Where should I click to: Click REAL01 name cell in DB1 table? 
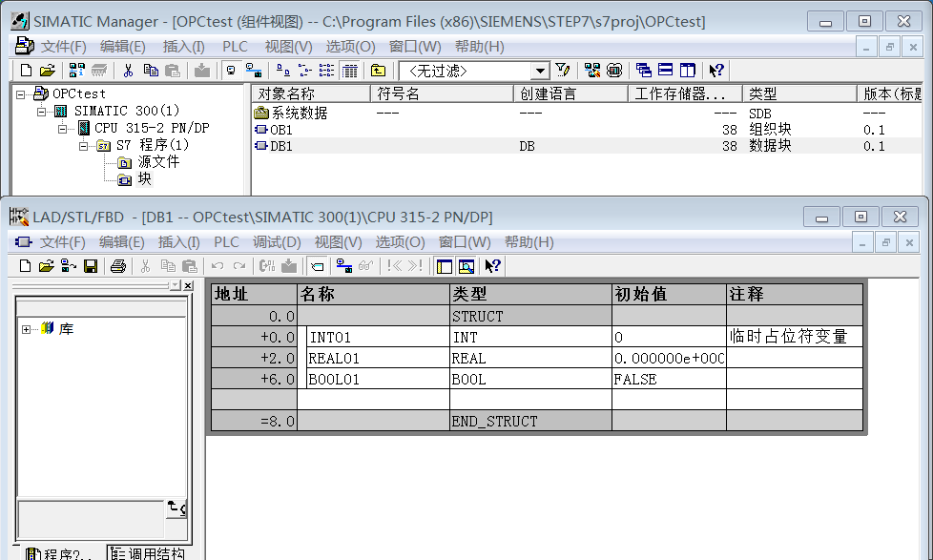tap(379, 358)
